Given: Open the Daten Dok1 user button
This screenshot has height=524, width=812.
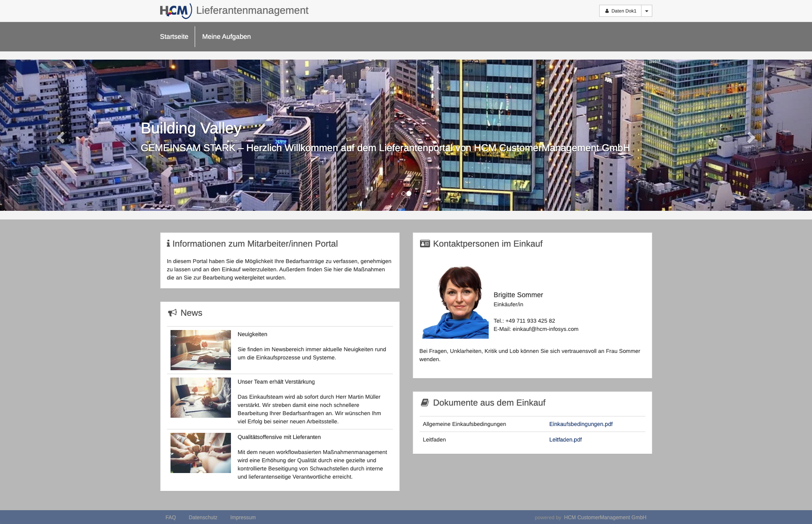Looking at the screenshot, I should click(620, 11).
